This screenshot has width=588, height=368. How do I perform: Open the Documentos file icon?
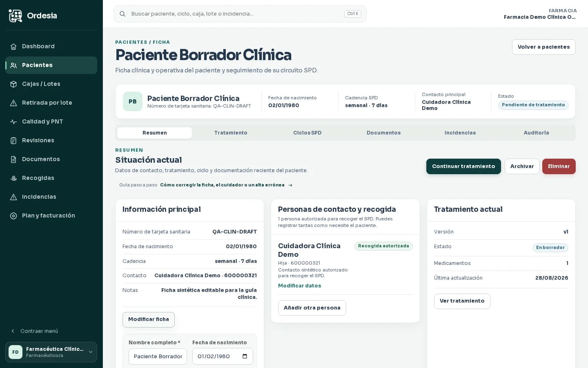(x=13, y=159)
